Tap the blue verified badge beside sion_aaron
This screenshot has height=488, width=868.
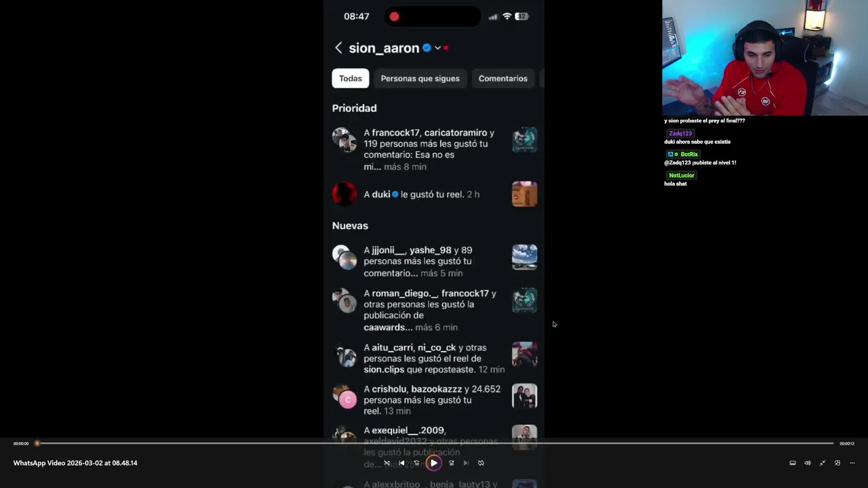point(427,47)
